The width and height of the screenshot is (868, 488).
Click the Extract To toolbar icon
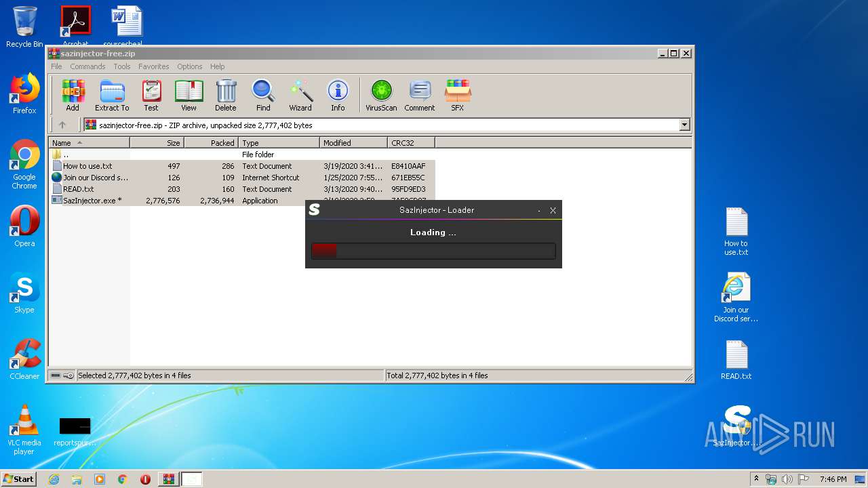click(112, 95)
